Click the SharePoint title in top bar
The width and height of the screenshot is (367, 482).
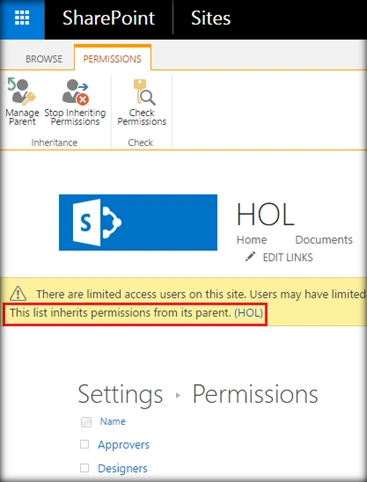pos(109,18)
